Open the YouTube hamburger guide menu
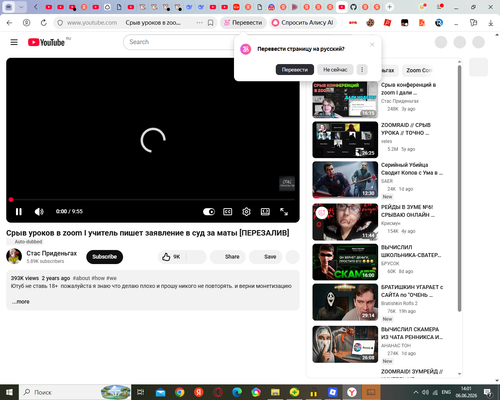Viewport: 500px width, 400px height. point(14,42)
